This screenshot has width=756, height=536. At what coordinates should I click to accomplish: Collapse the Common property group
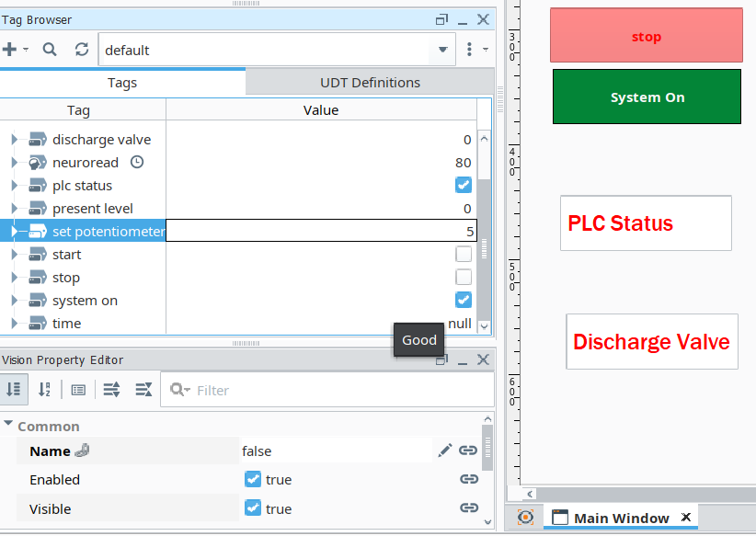point(8,426)
